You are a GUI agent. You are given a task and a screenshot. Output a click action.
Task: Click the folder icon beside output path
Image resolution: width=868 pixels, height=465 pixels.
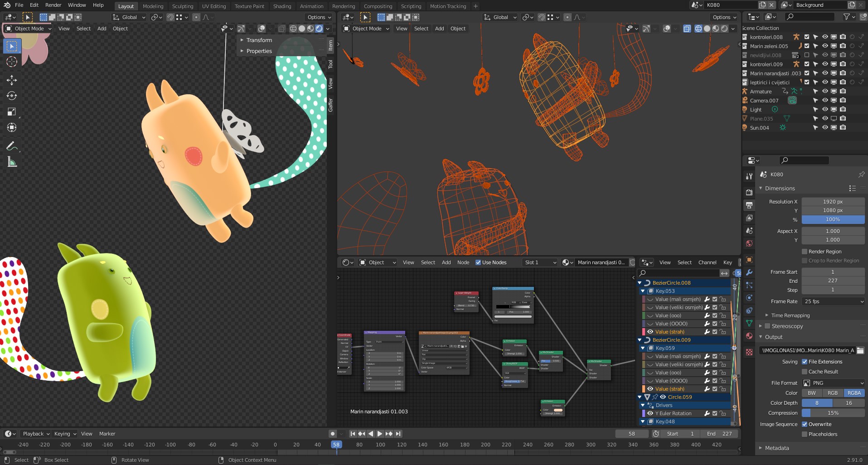[x=860, y=350]
